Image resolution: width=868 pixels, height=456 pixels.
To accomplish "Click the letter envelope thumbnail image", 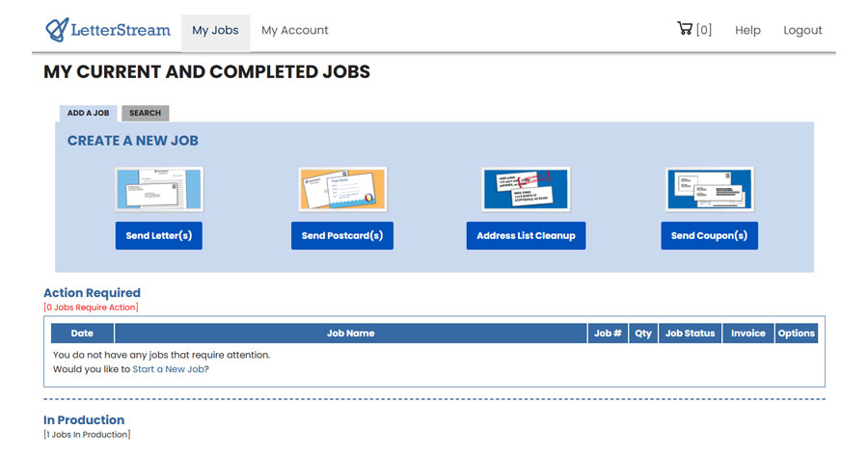I will [159, 189].
